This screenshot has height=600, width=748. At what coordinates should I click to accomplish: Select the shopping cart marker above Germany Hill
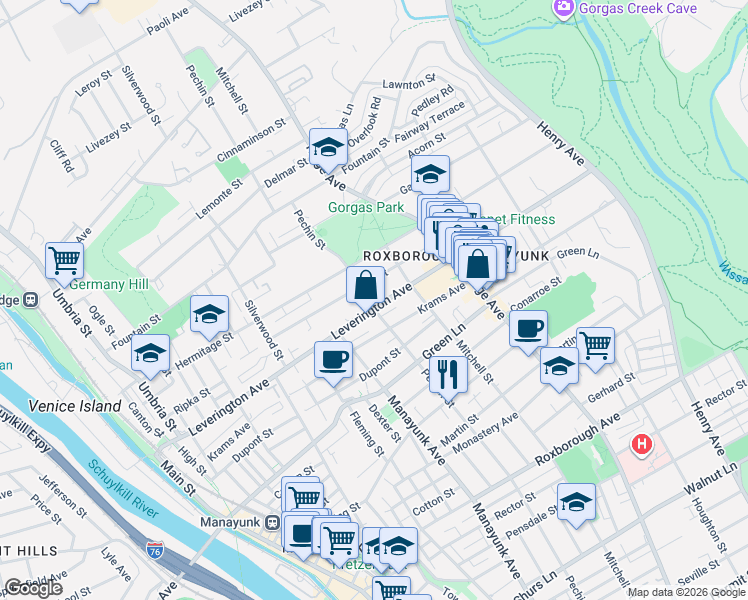(x=64, y=262)
